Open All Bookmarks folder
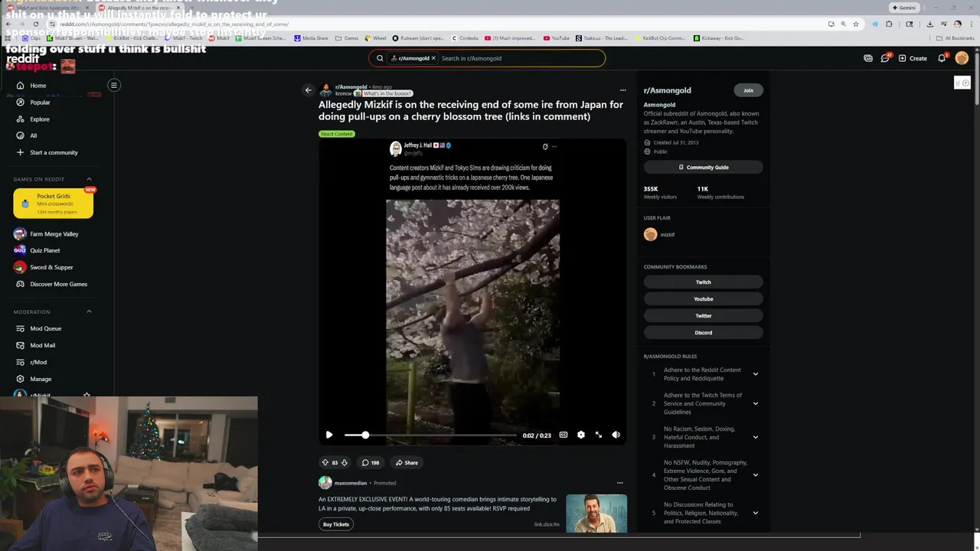 coord(955,37)
